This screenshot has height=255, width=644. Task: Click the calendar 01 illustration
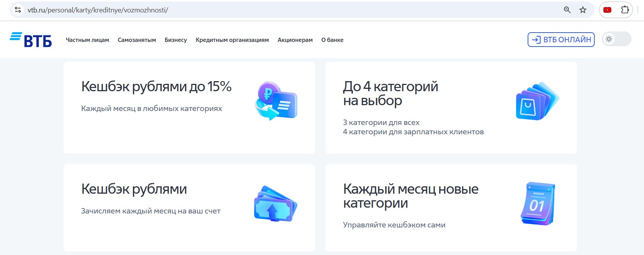click(538, 203)
